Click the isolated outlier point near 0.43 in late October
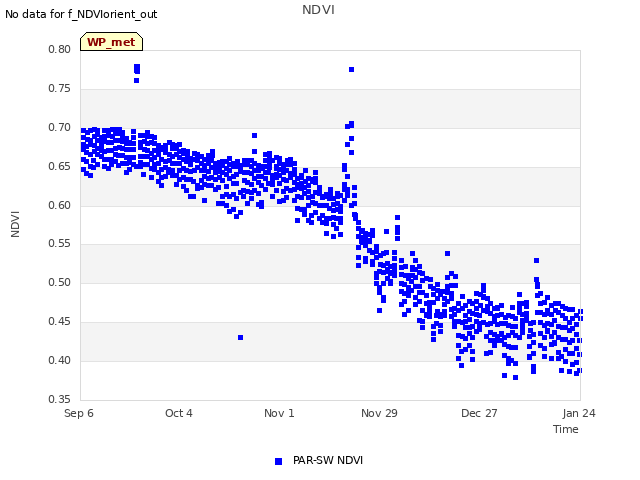The height and width of the screenshot is (480, 640). [240, 338]
